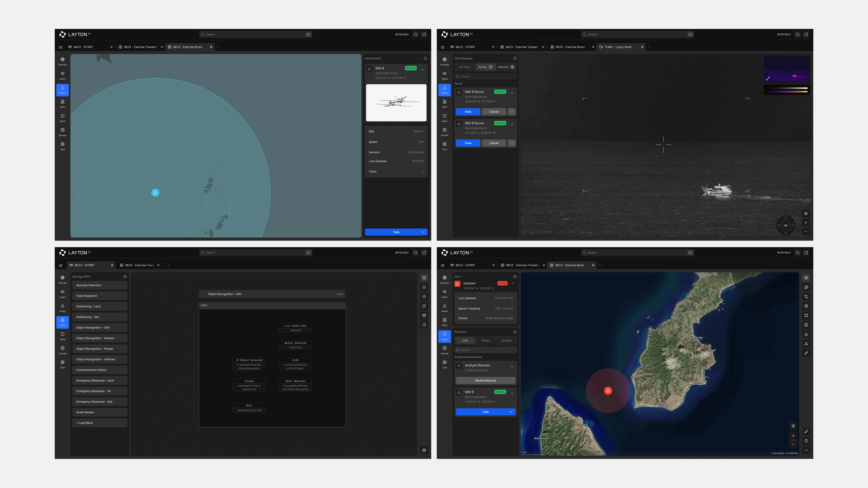Click Cancel for the MQ-9 Recon at 41.1234° N
The width and height of the screenshot is (868, 488).
click(494, 143)
